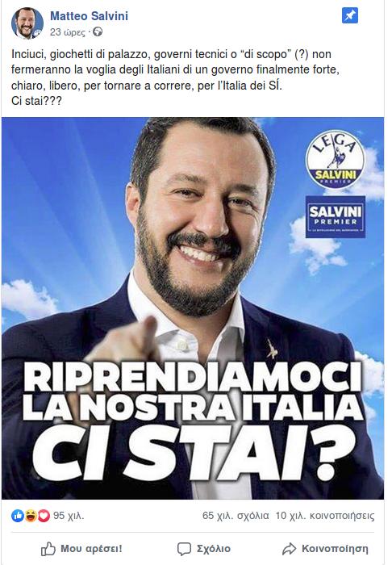Image resolution: width=392 pixels, height=565 pixels.
Task: Click the 'RIPRENDIAMOCI' headline text in image
Action: click(x=192, y=378)
